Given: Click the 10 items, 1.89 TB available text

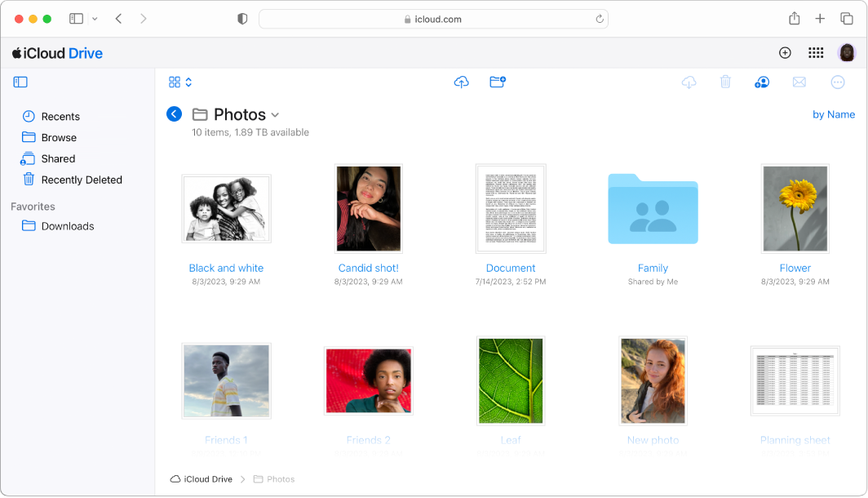Looking at the screenshot, I should coord(250,132).
